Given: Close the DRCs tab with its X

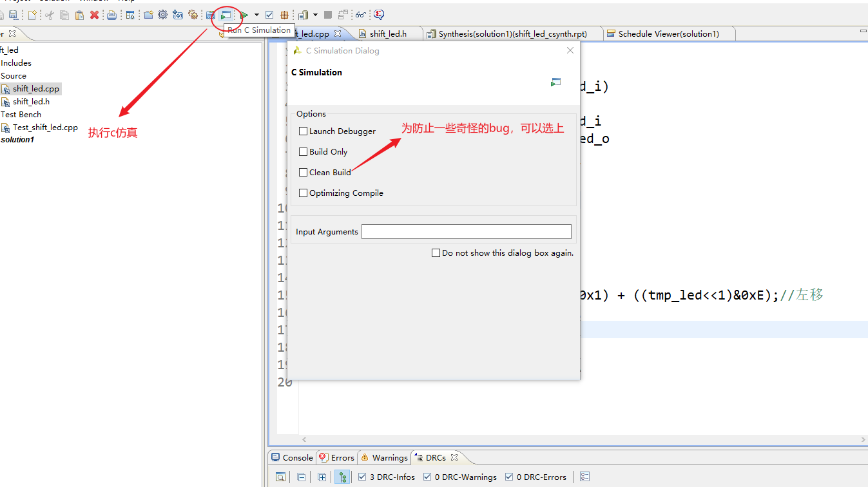Looking at the screenshot, I should click(x=454, y=457).
